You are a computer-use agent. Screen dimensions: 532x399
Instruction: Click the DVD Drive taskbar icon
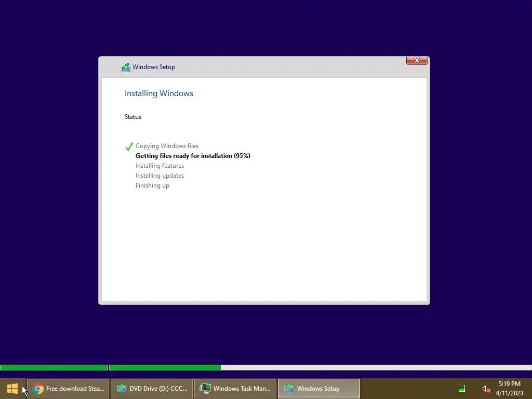click(121, 388)
